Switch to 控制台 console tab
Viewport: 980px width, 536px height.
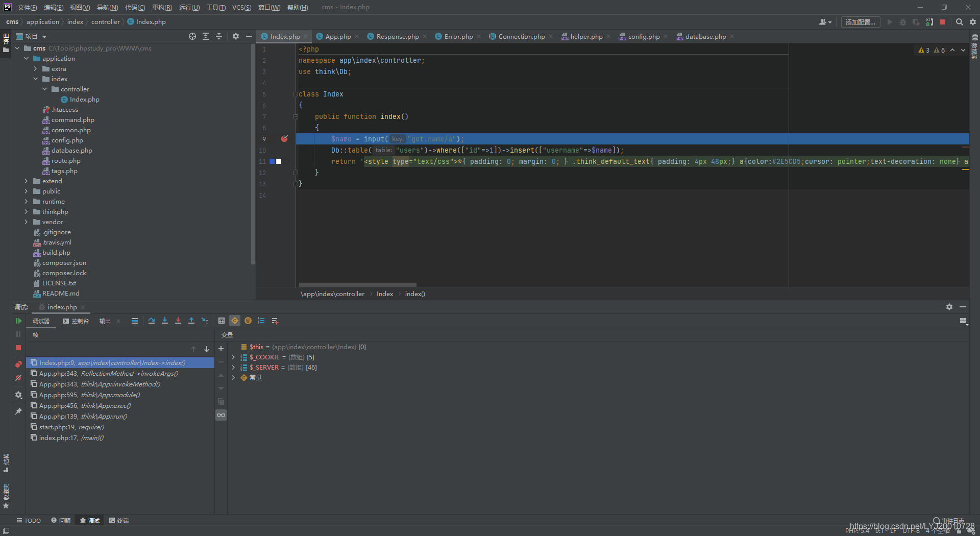[76, 321]
